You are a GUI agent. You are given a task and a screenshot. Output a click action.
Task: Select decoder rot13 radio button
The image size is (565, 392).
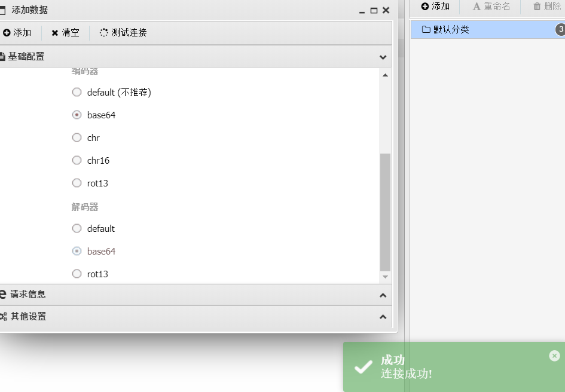(x=77, y=274)
